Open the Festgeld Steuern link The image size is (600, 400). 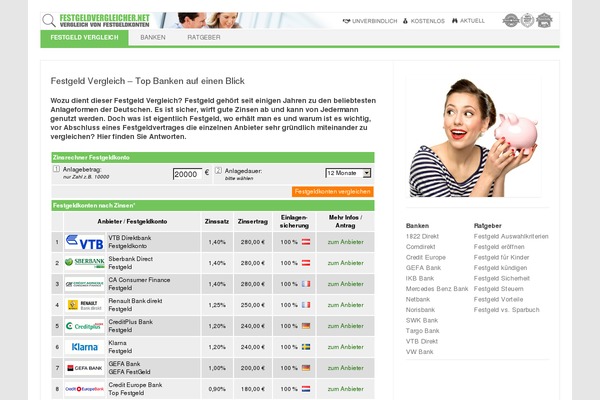coord(498,289)
